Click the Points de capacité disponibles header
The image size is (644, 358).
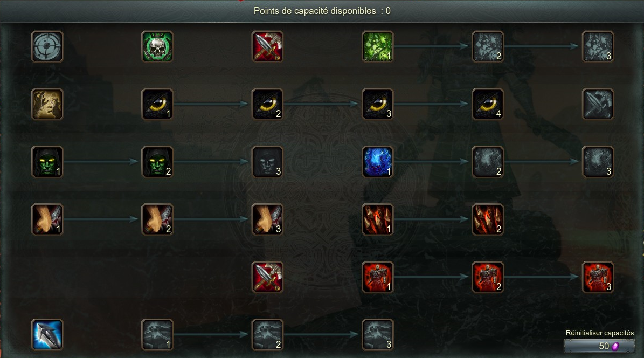click(322, 11)
